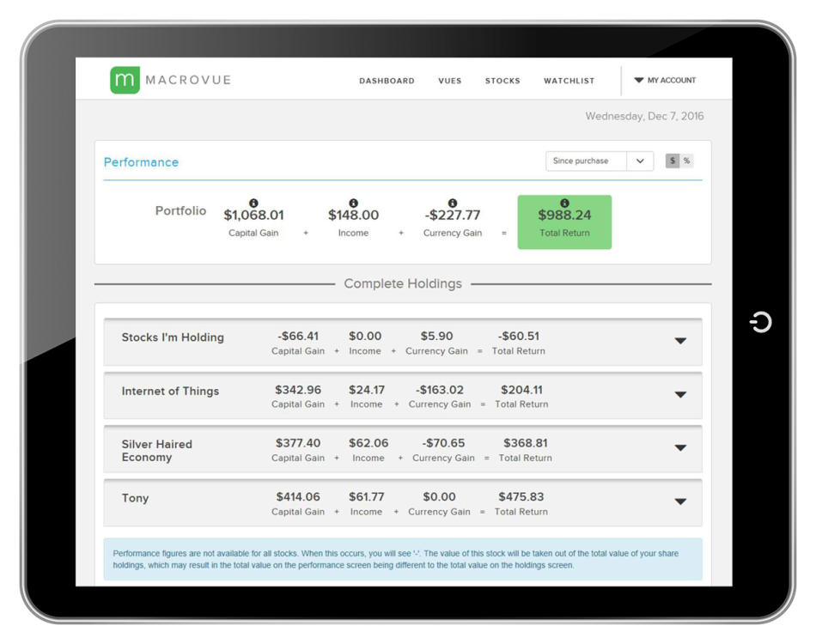Expand the Tony portfolio row

coord(680,501)
